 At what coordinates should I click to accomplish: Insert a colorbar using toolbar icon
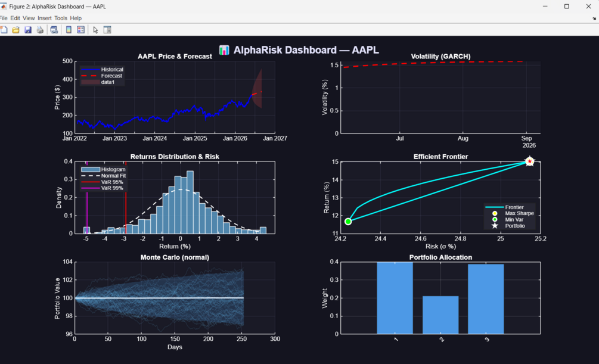click(x=69, y=30)
